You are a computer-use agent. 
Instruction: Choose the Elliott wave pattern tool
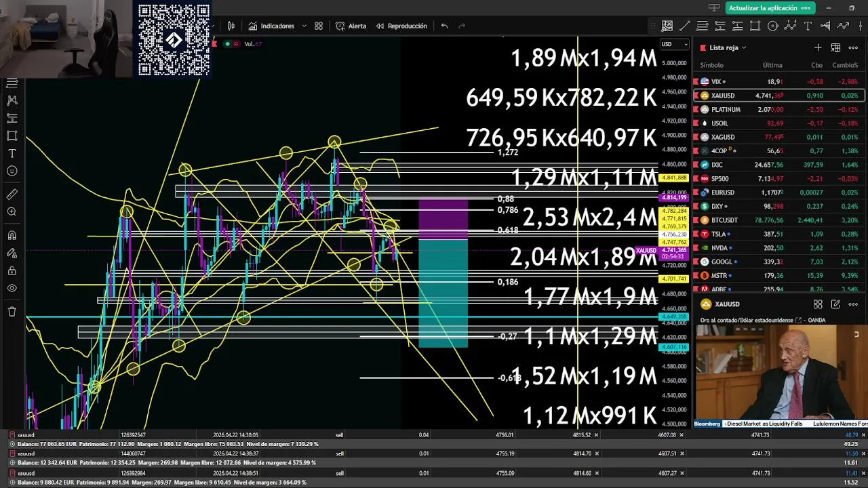pyautogui.click(x=791, y=26)
